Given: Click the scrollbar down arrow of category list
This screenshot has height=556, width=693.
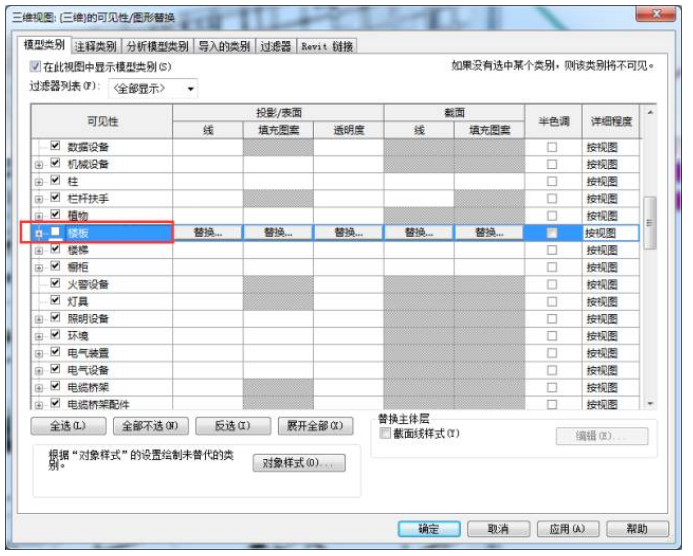Looking at the screenshot, I should pyautogui.click(x=651, y=403).
